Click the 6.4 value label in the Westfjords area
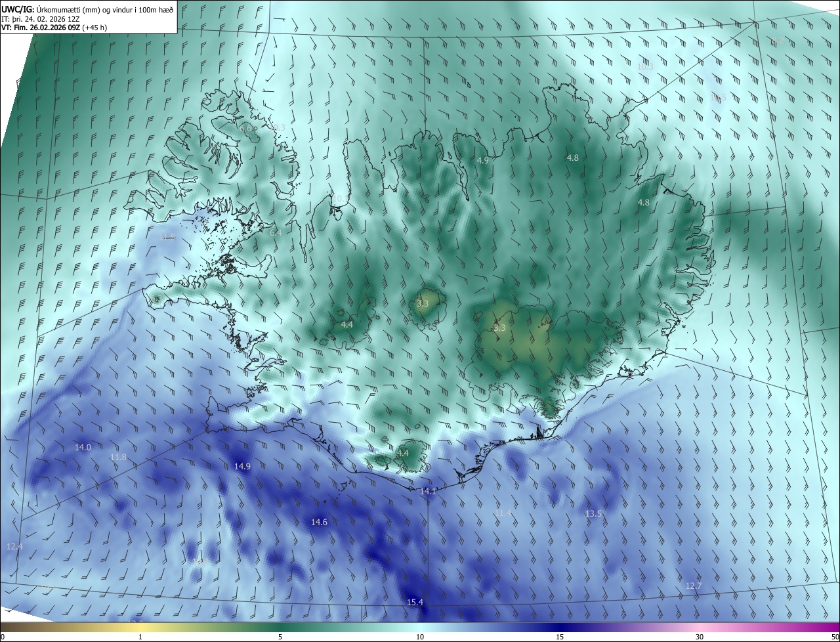 [276, 232]
